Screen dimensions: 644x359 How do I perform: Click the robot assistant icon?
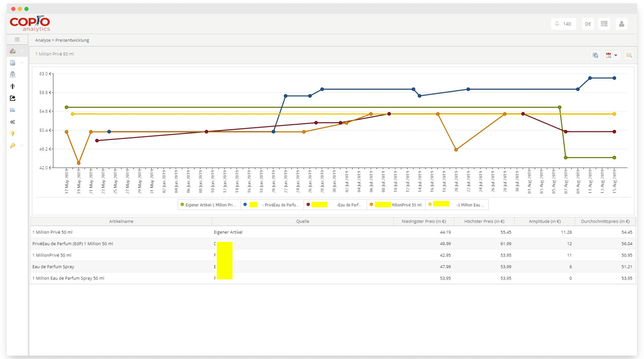(13, 74)
